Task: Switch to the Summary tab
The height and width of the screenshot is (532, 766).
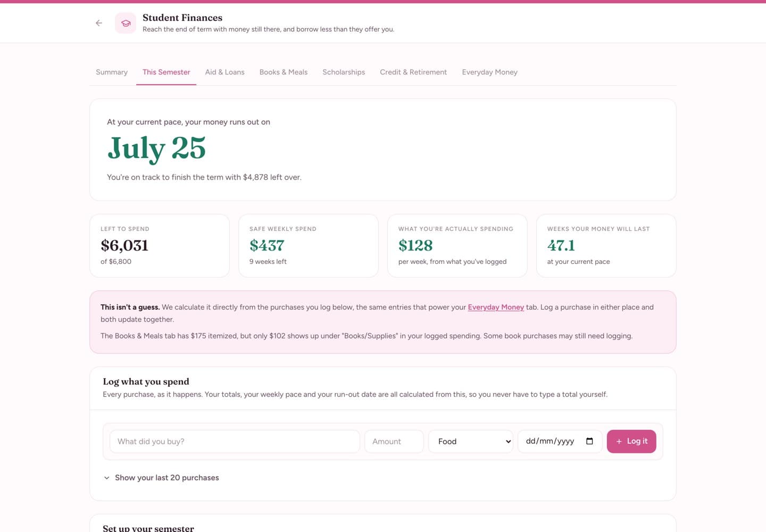Action: tap(112, 72)
